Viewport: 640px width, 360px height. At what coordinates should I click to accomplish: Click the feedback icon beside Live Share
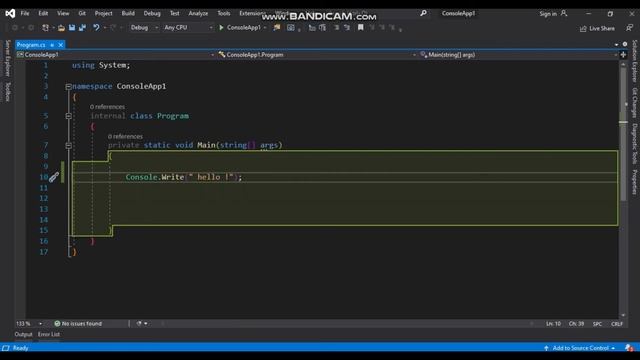pyautogui.click(x=629, y=28)
